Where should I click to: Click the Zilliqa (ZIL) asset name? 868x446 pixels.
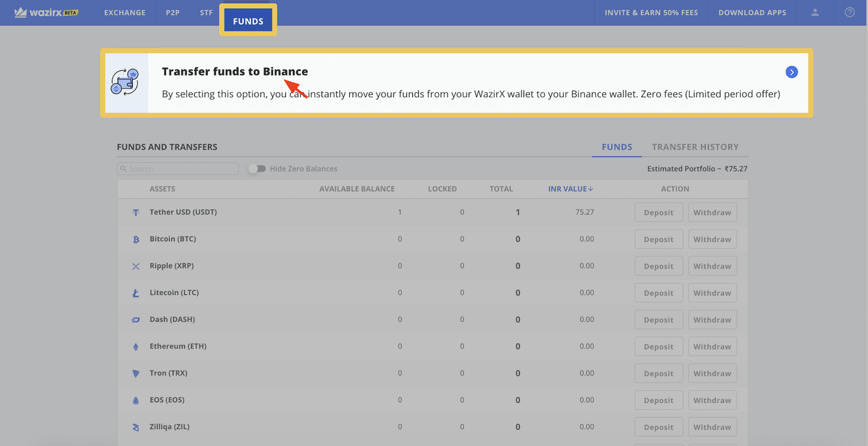click(x=170, y=427)
